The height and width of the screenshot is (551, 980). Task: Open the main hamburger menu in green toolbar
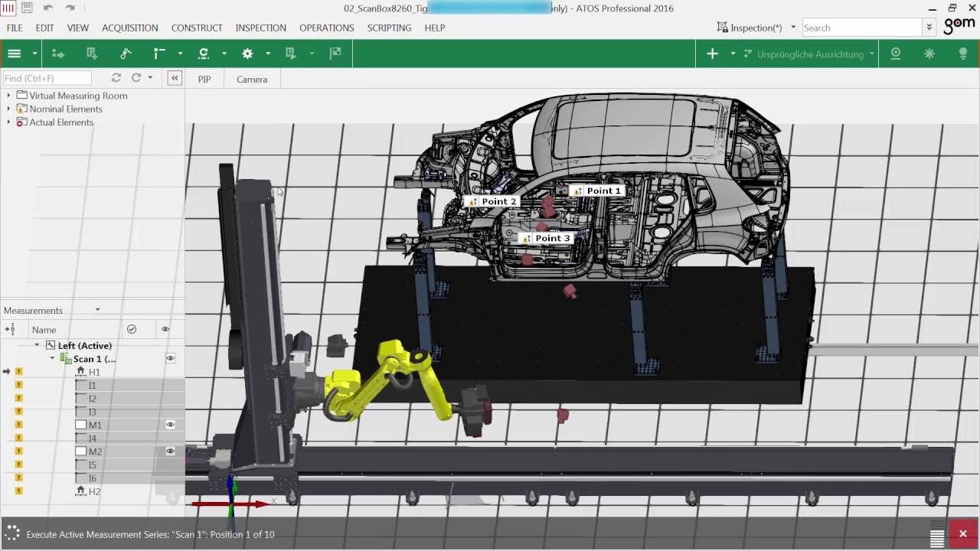[14, 54]
